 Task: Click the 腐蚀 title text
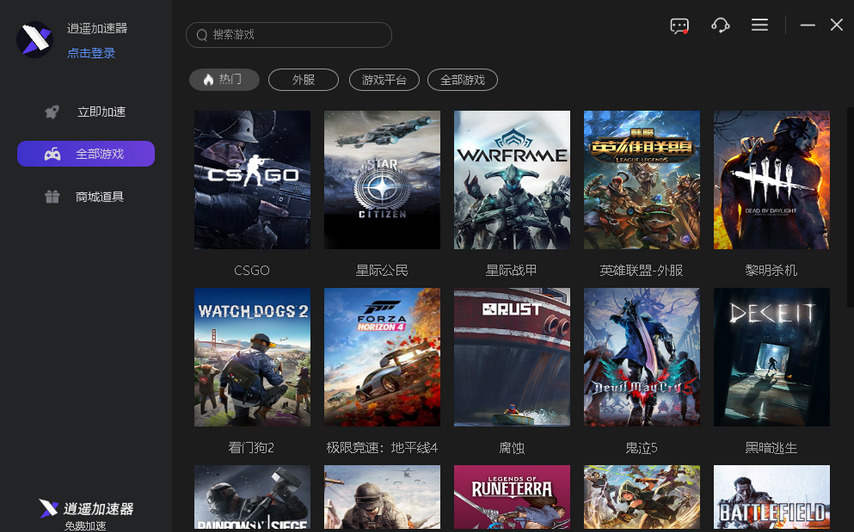[511, 448]
